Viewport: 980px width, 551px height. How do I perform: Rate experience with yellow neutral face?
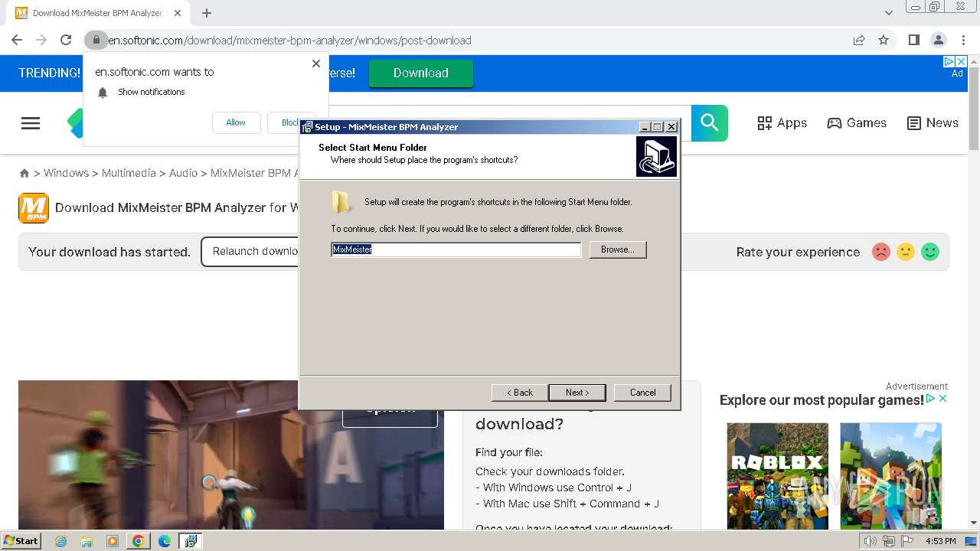coord(906,252)
